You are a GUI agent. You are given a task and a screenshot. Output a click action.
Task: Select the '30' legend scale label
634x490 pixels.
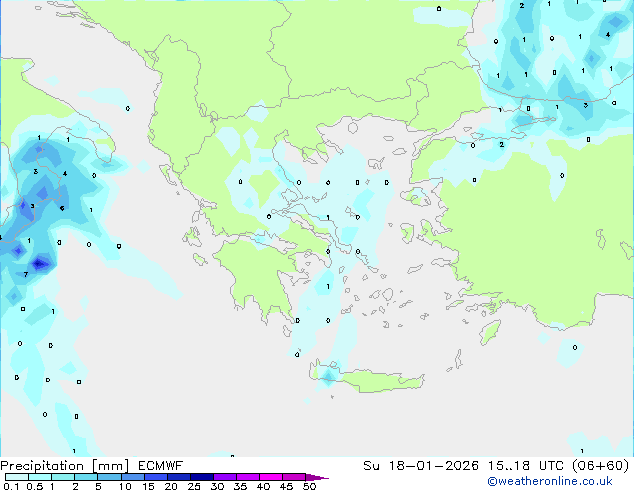click(217, 486)
